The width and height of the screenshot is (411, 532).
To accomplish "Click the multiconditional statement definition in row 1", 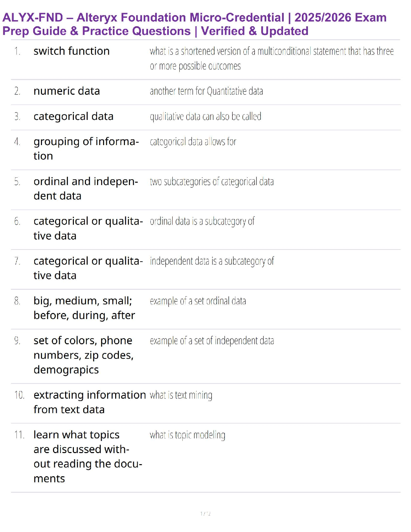I will tap(271, 58).
